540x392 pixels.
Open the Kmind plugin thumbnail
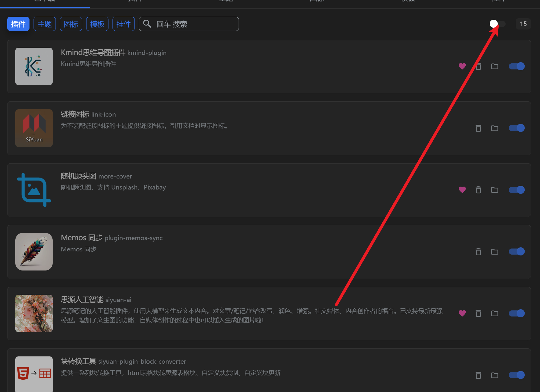[34, 66]
